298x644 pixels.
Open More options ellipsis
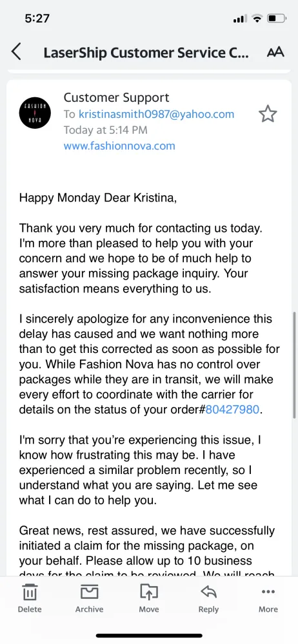point(268,599)
